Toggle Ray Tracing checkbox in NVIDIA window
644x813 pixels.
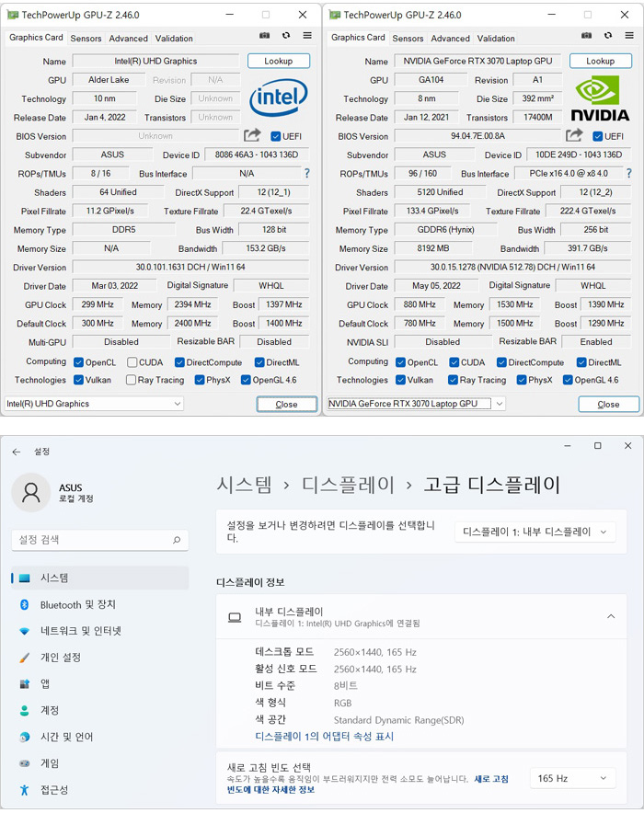click(x=454, y=380)
